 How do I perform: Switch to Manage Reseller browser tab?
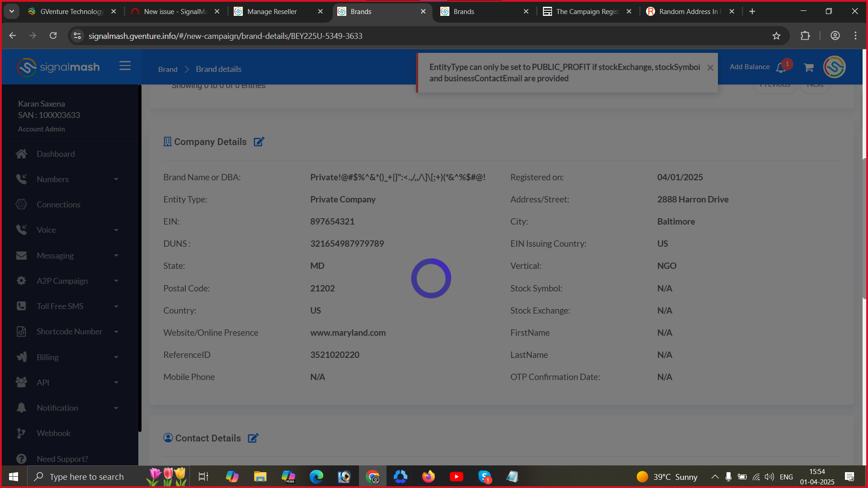(272, 11)
